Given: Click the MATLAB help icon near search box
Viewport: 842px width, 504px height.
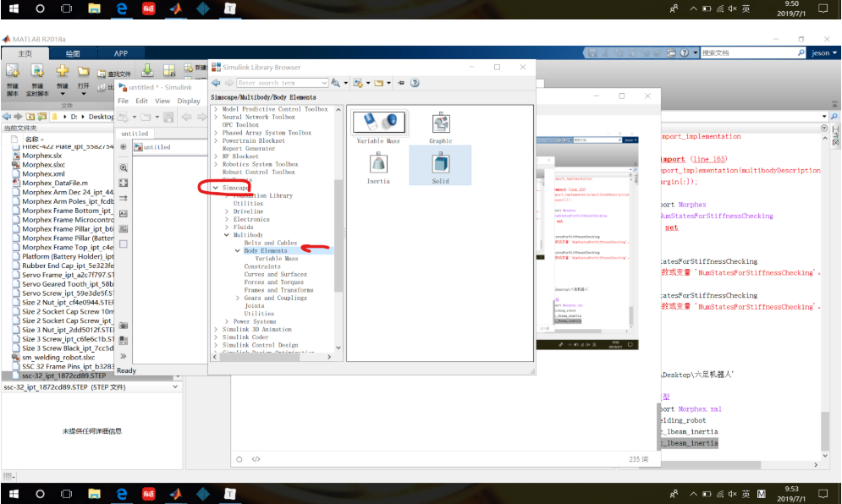Looking at the screenshot, I should click(685, 52).
